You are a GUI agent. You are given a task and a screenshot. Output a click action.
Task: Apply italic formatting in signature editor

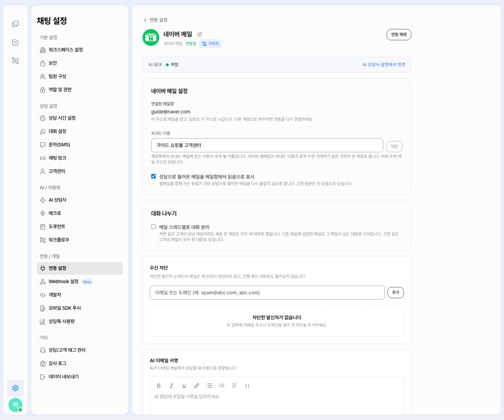(x=171, y=386)
